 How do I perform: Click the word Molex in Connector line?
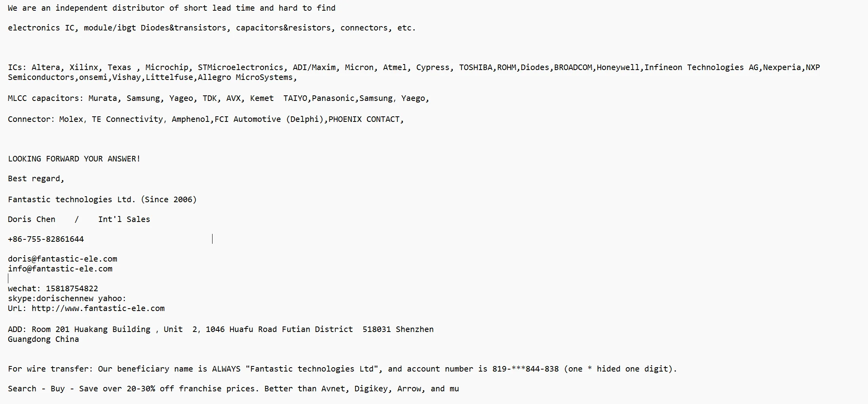point(71,119)
